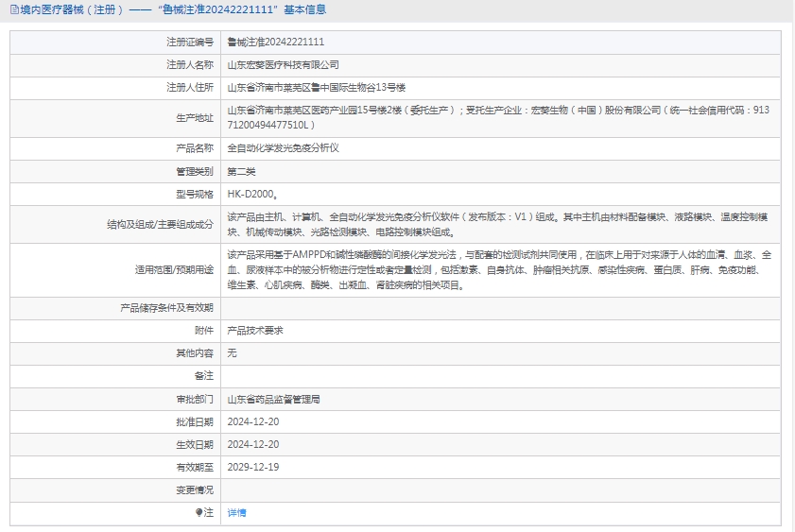Image resolution: width=795 pixels, height=532 pixels.
Task: Click the document icon before 境内医疗器械 header
Action: point(13,10)
